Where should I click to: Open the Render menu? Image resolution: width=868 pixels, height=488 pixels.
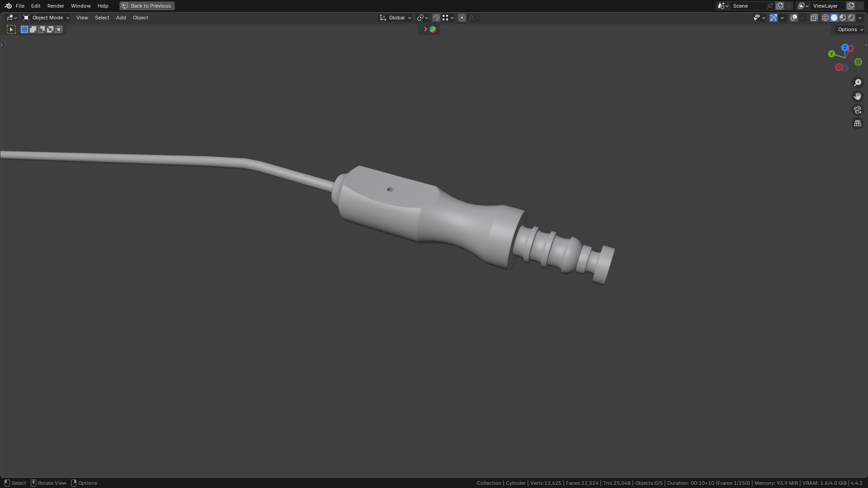[56, 6]
